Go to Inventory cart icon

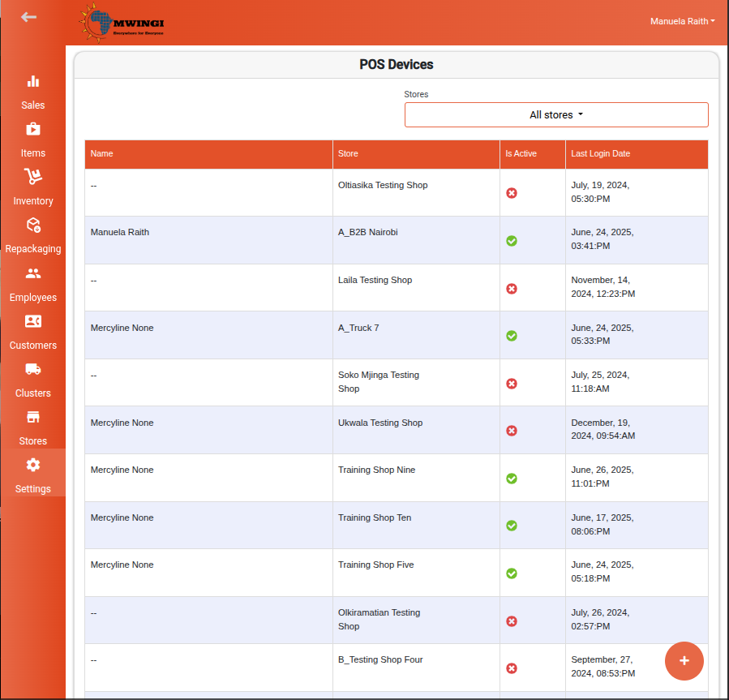33,176
